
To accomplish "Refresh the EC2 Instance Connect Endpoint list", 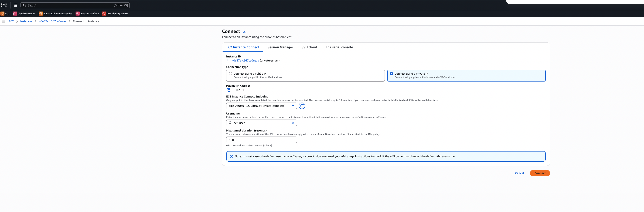I will pyautogui.click(x=302, y=106).
